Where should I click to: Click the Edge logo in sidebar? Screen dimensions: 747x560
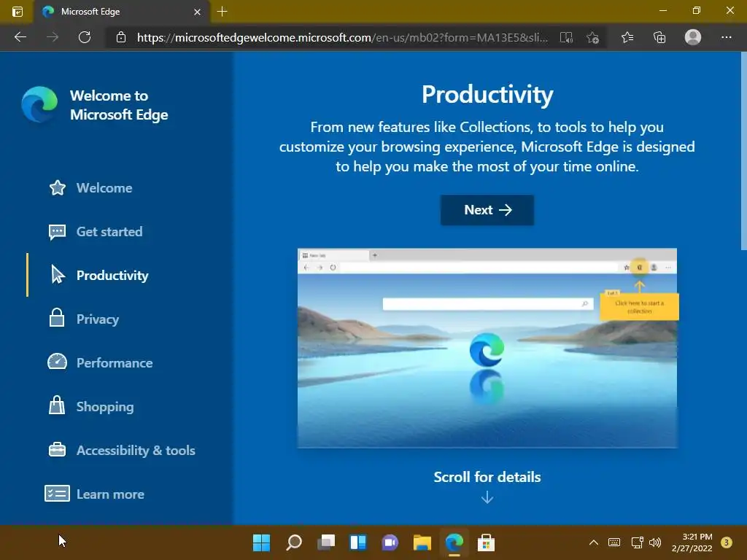39,105
